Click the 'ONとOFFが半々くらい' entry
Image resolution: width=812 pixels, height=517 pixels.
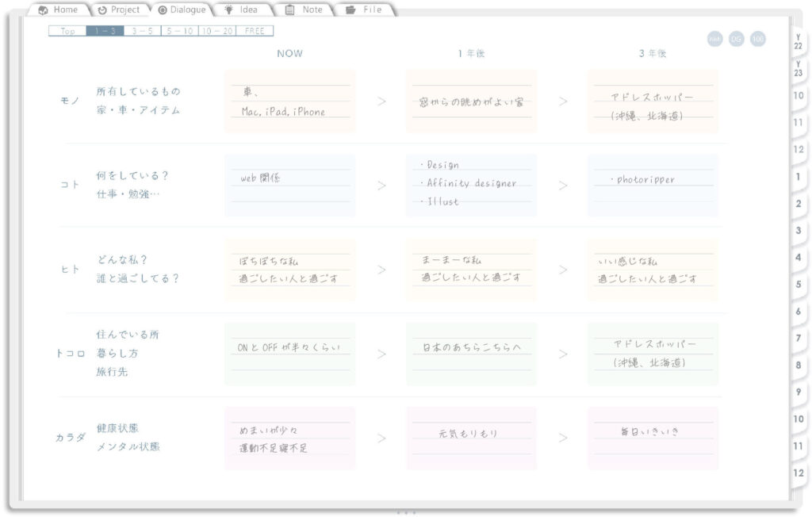(289, 347)
